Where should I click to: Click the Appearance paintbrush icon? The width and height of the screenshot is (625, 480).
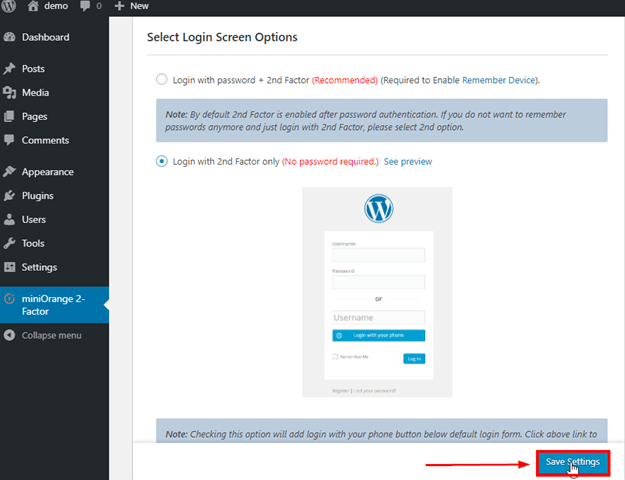(10, 172)
